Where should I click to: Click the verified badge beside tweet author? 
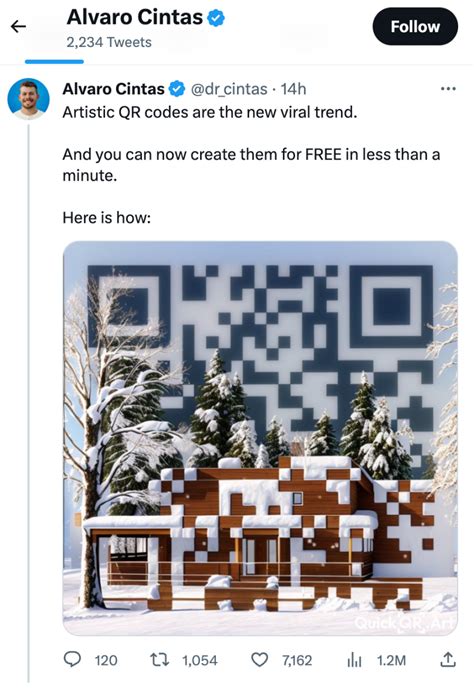click(177, 89)
